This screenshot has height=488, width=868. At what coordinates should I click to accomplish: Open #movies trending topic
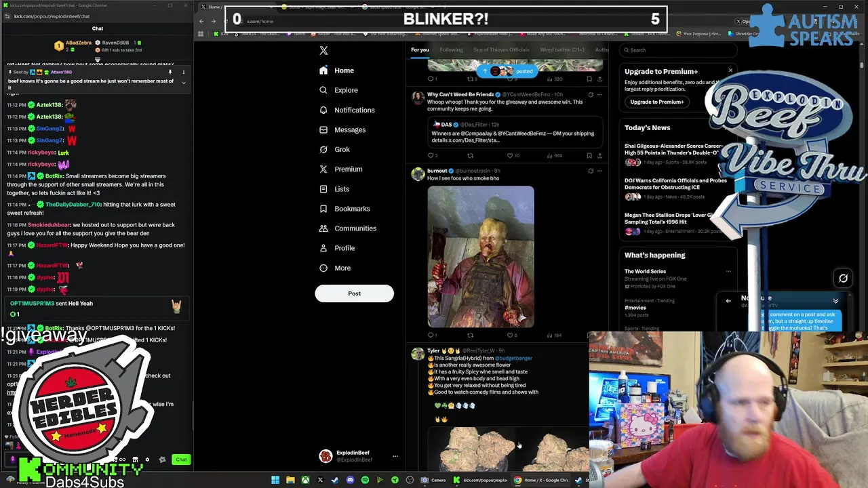[x=635, y=308]
